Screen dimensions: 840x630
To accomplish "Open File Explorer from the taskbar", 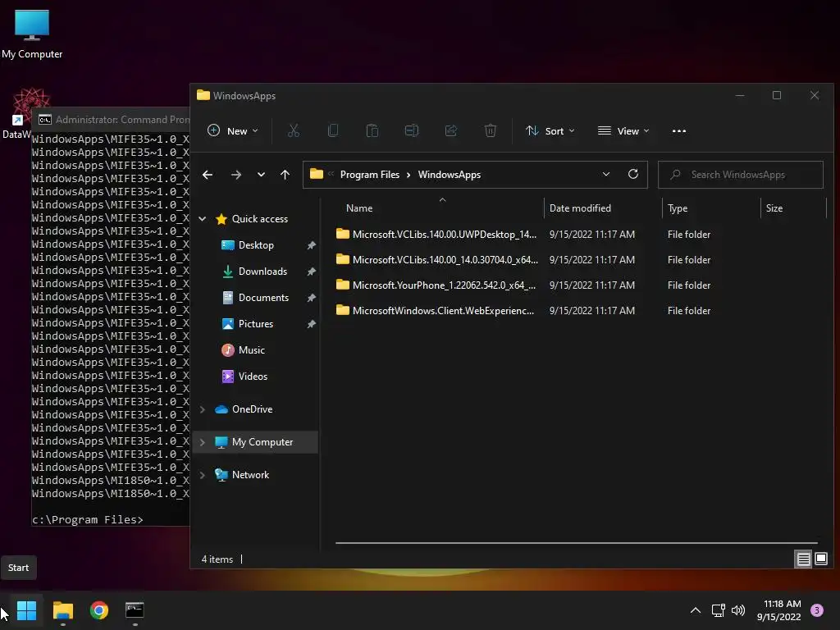I will [62, 610].
